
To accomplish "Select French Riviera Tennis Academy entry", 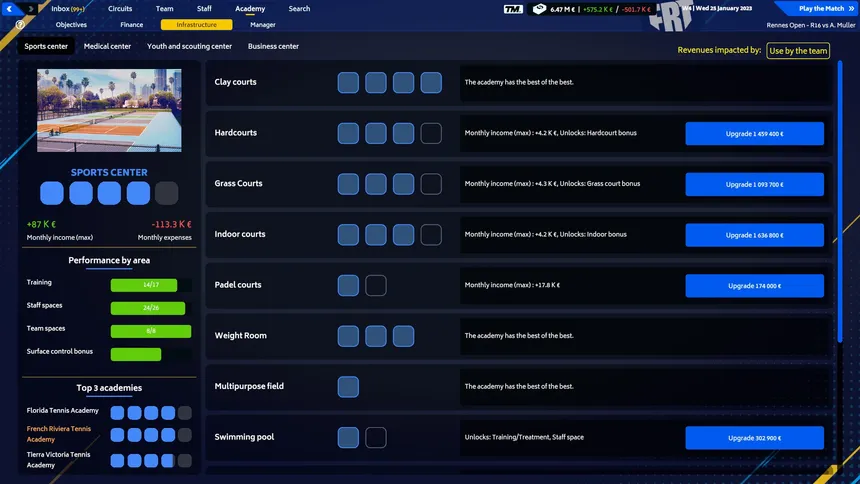I will pos(59,434).
